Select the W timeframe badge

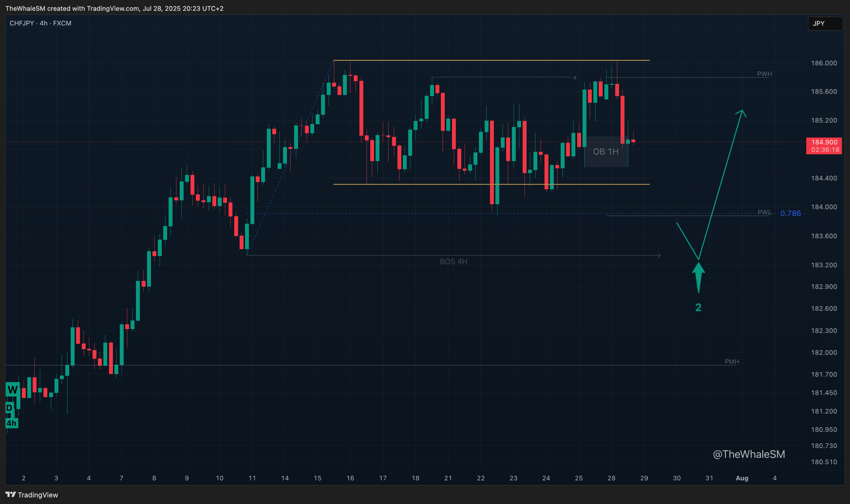tap(13, 390)
